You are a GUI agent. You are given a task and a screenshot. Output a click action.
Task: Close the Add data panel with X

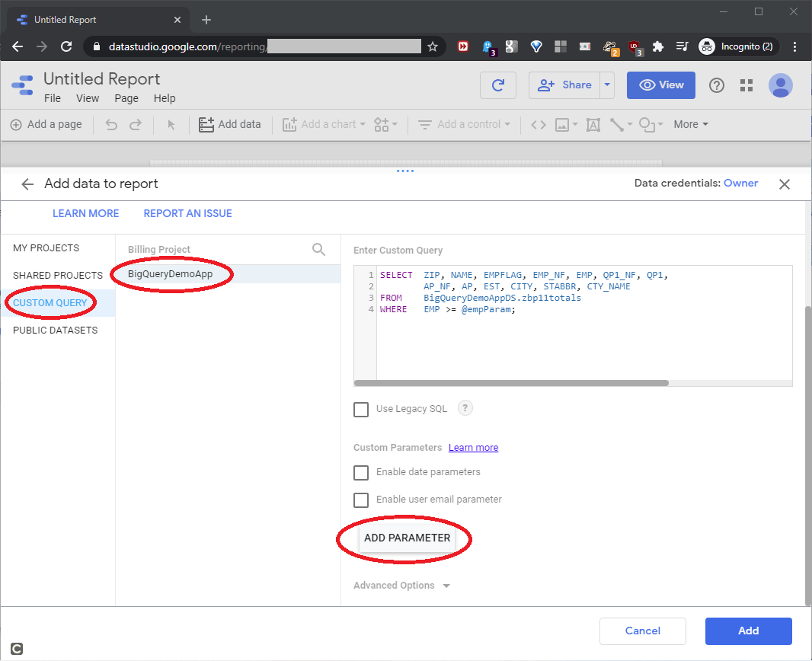point(785,184)
